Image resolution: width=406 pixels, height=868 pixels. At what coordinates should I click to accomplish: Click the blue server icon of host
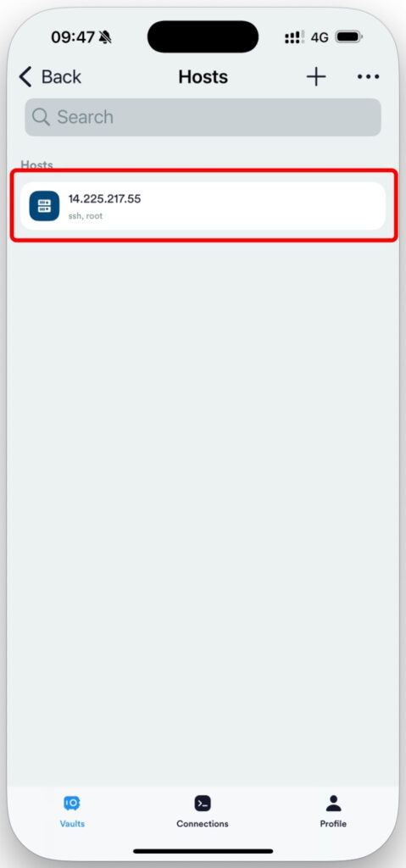click(x=44, y=206)
